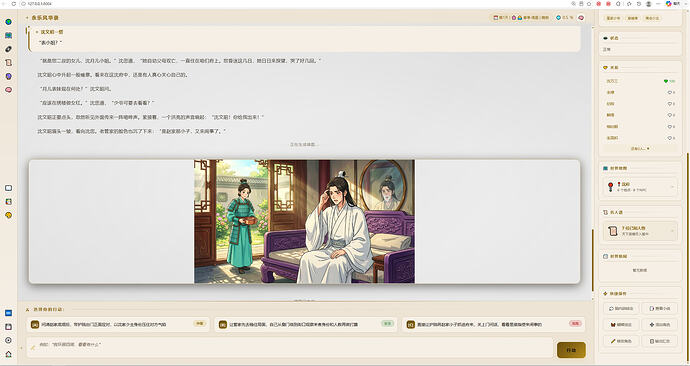Click the story pane vertical scrollbar
Viewport: 690px width, 366px height.
[592, 260]
